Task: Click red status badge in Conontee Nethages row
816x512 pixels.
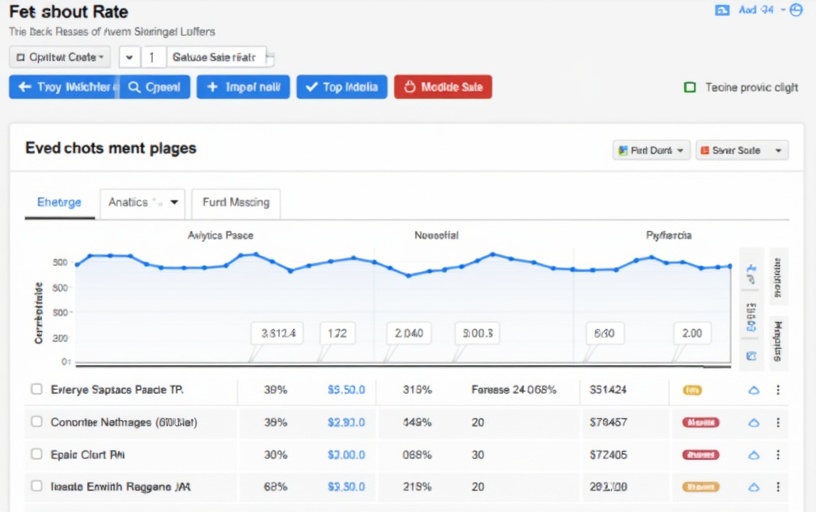Action: pos(700,423)
